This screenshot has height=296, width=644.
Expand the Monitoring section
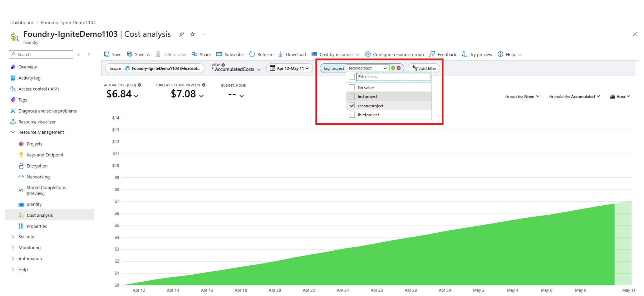click(13, 248)
